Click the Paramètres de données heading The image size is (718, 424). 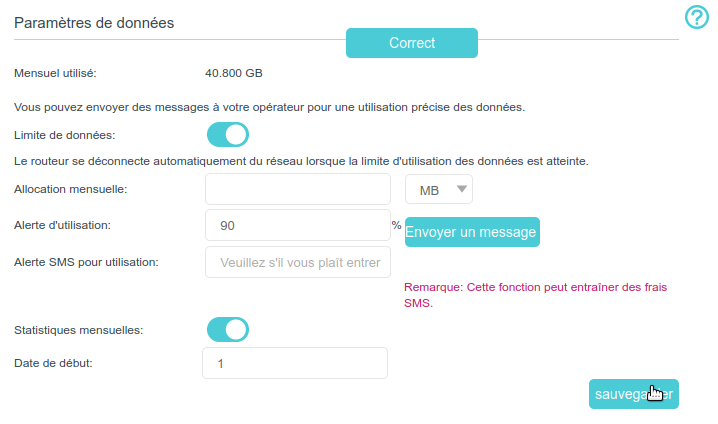94,23
